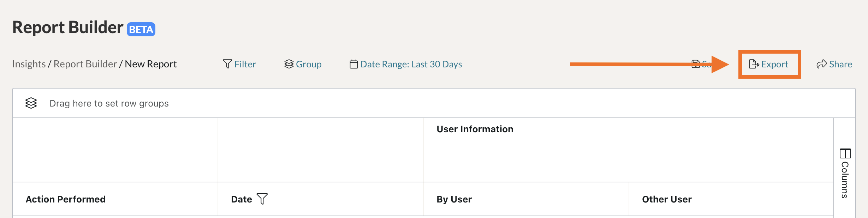Select New Report in the breadcrumb
The image size is (868, 218).
(151, 64)
